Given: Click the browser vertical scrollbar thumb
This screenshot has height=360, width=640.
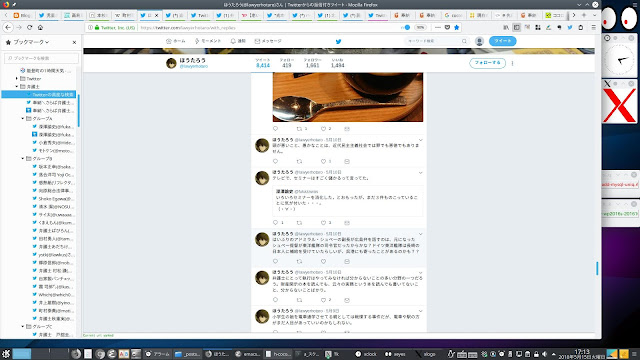Looking at the screenshot, I should coord(598,268).
